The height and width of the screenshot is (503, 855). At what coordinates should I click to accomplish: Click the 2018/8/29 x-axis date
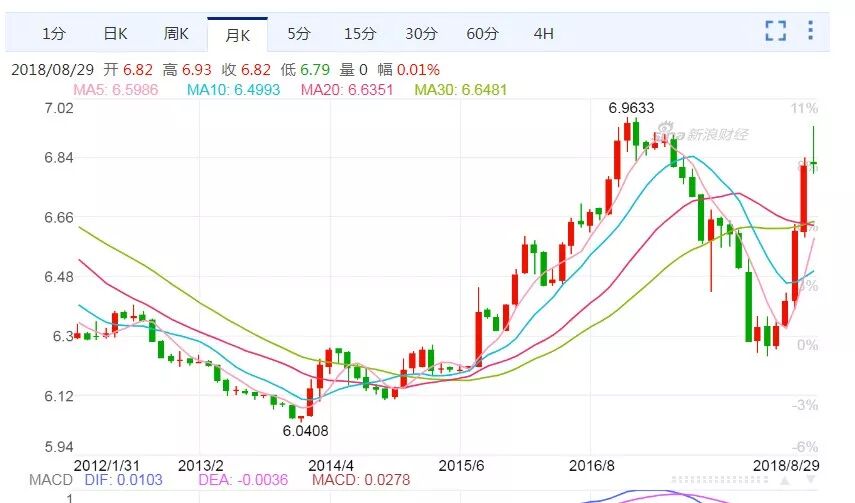(786, 465)
